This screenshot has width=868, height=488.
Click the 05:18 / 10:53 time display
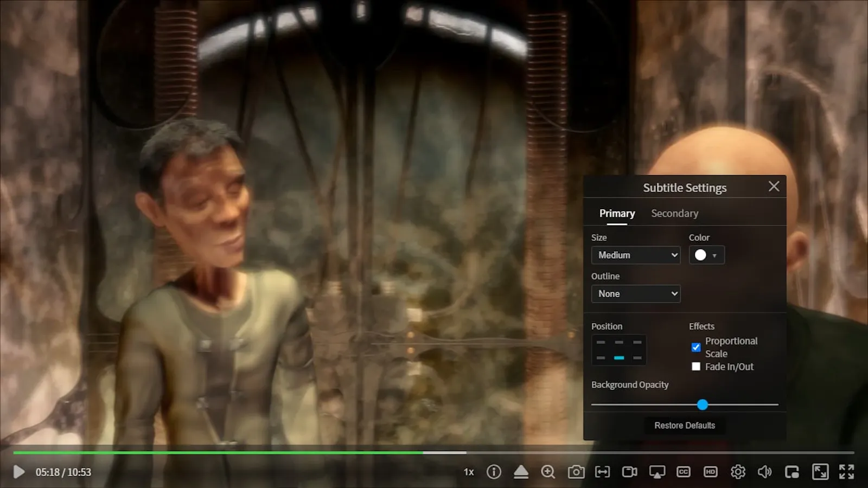[63, 472]
